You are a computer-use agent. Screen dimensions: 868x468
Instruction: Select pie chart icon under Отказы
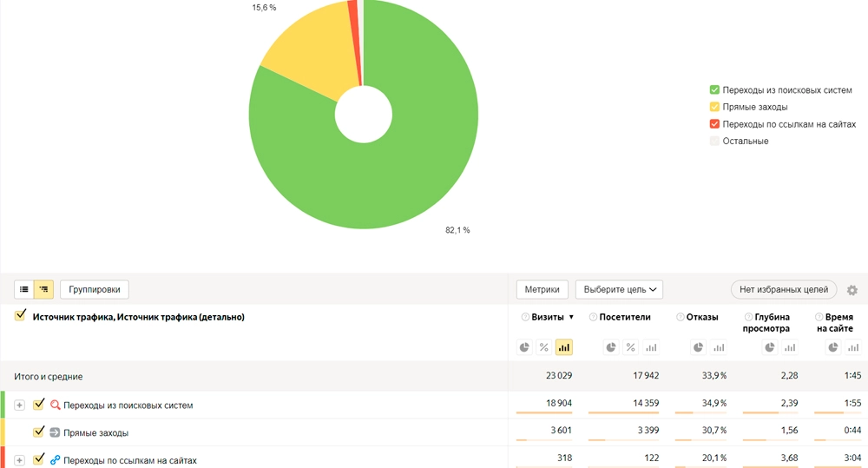click(x=698, y=347)
